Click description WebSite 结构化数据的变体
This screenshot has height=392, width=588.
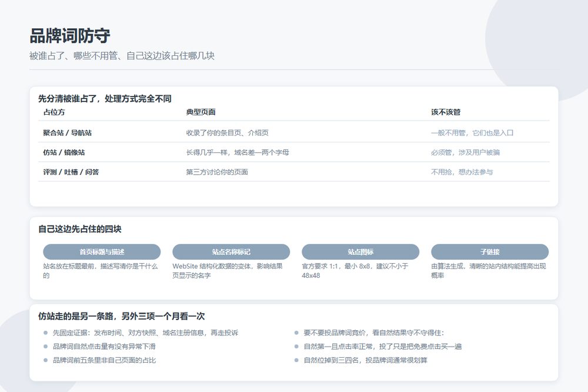coord(228,271)
